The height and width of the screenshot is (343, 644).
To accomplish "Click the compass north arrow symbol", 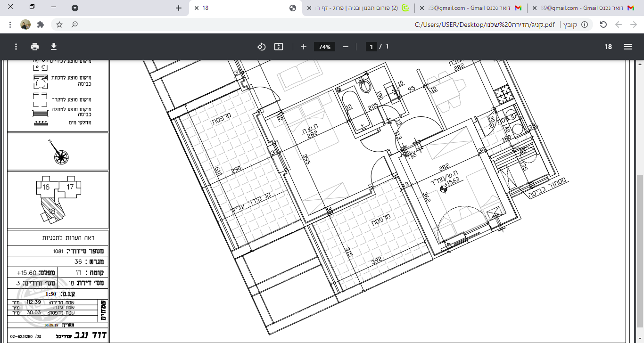I will click(58, 153).
